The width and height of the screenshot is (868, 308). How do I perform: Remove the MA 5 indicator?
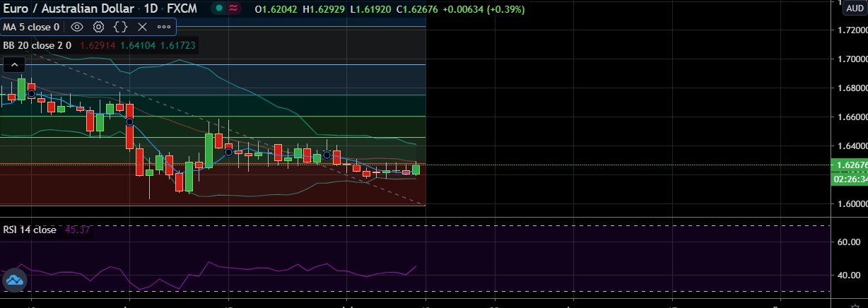(142, 27)
